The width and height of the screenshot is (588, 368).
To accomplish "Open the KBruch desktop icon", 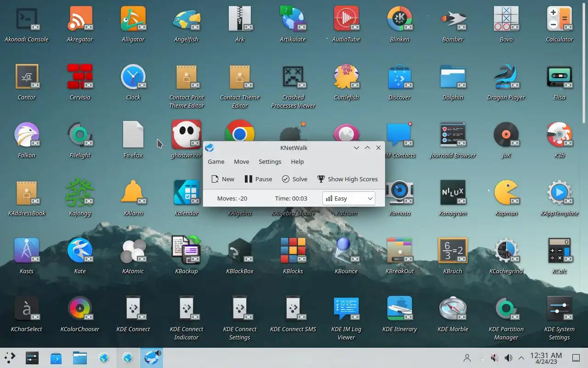I will click(453, 256).
